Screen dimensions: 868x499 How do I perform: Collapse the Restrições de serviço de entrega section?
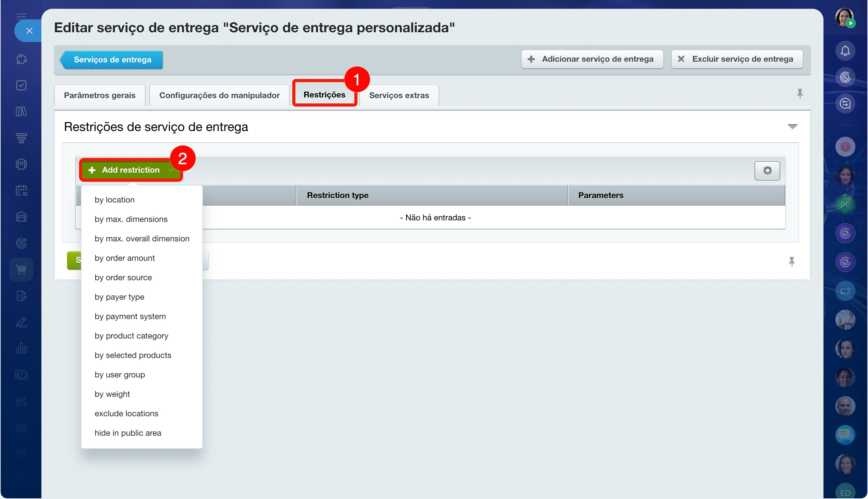[x=792, y=127]
